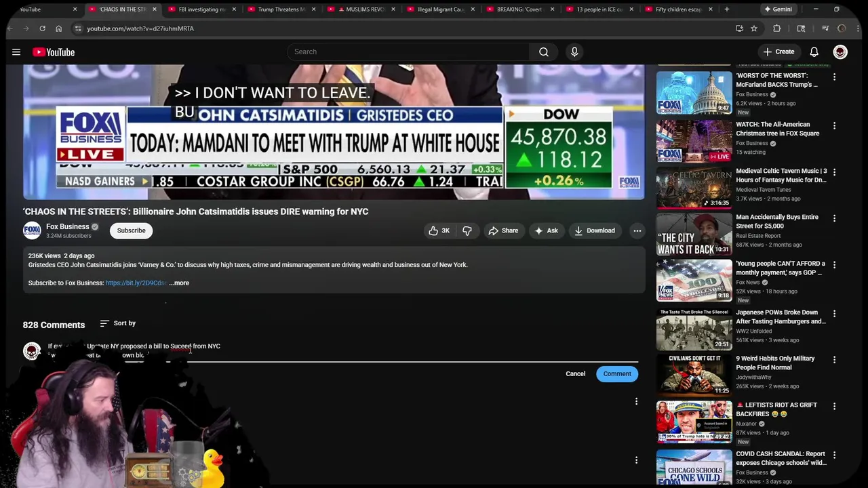Screen dimensions: 868x488
Task: Go back in browser history
Action: tap(9, 28)
